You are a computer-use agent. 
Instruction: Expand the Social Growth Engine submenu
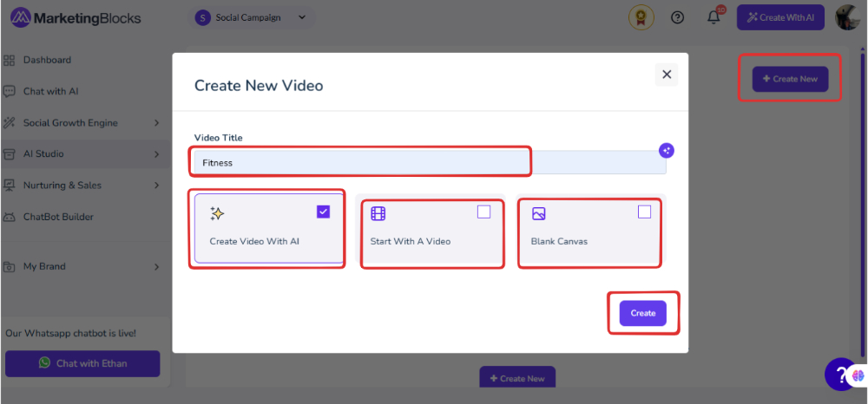(82, 123)
